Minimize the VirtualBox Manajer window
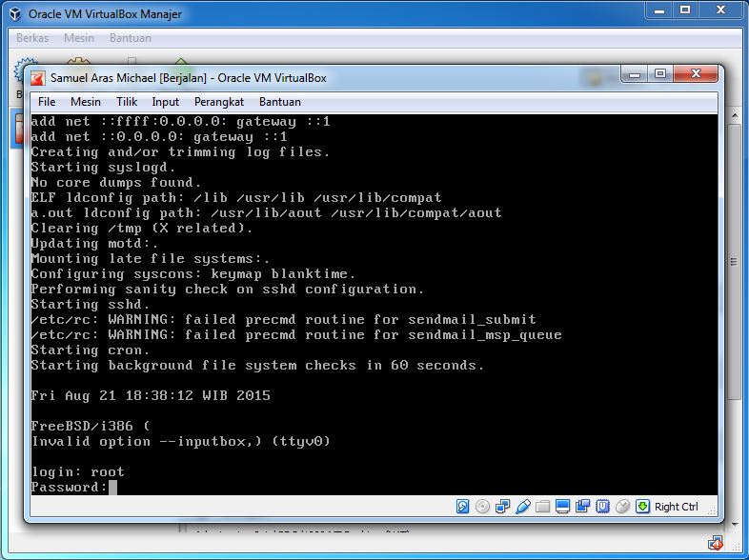Screen dimensions: 749x560 point(659,10)
